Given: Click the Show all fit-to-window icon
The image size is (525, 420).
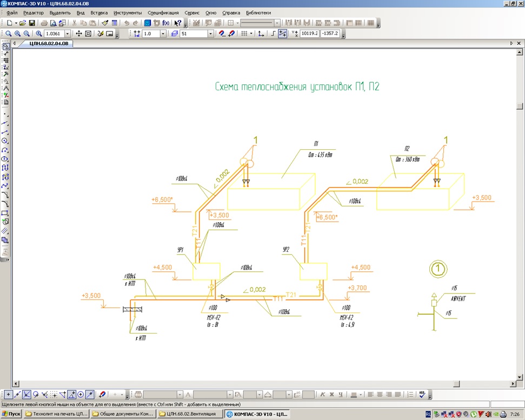Looking at the screenshot, I should point(88,34).
